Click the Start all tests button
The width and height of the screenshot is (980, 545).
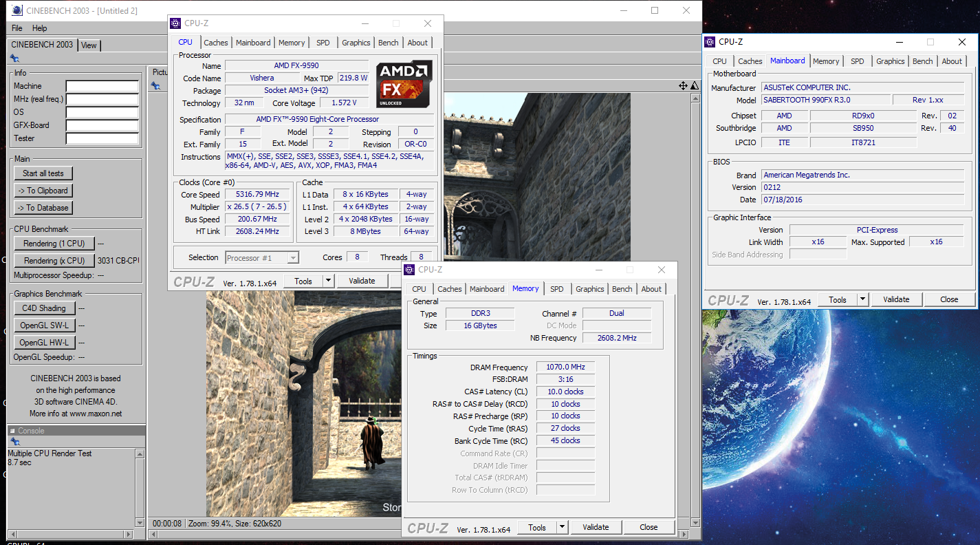(43, 173)
